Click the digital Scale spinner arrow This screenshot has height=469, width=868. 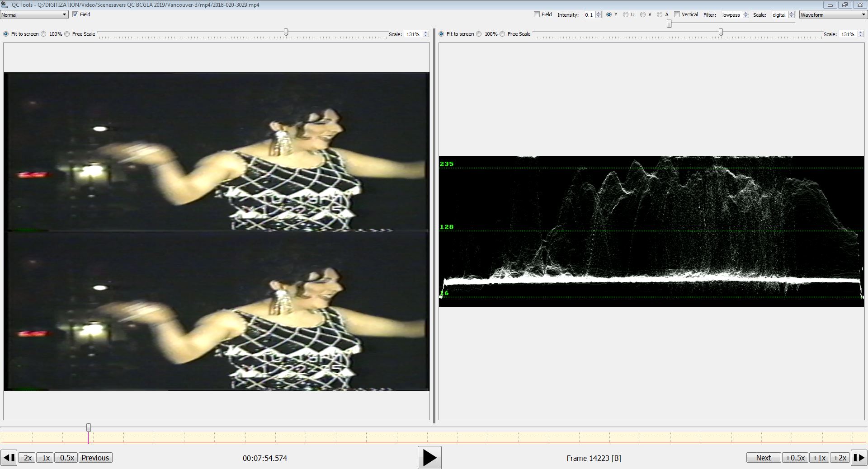[x=792, y=13]
